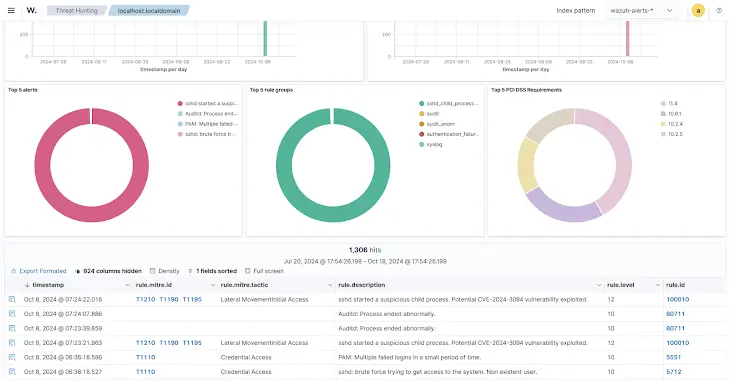Toggle PCI DSS 10.2.4 legend entry

point(672,124)
